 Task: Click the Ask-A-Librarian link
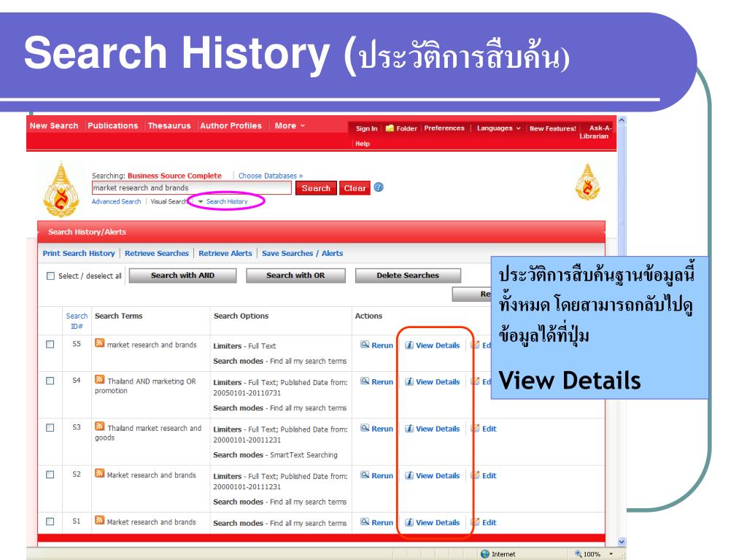click(595, 132)
